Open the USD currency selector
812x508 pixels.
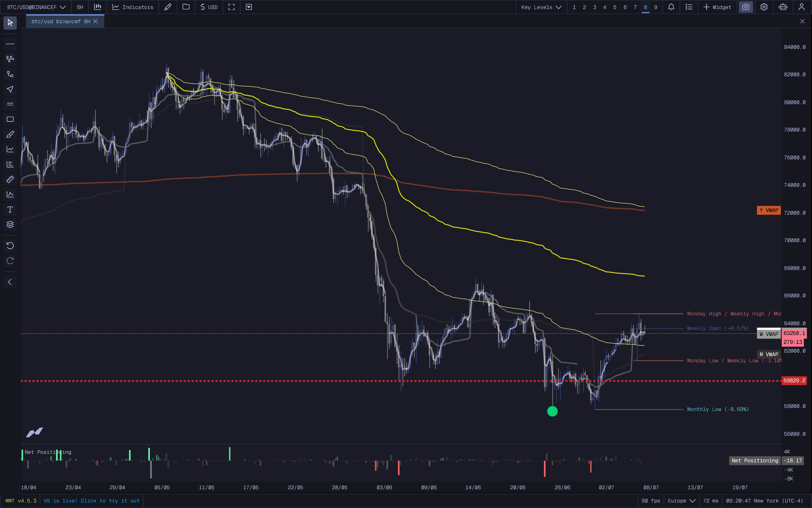point(209,7)
